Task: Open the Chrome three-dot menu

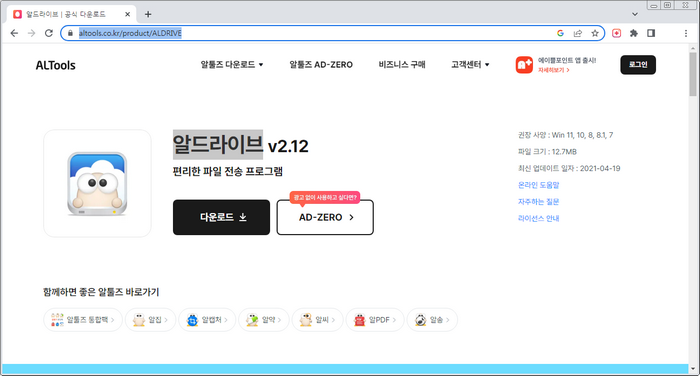Action: click(686, 33)
